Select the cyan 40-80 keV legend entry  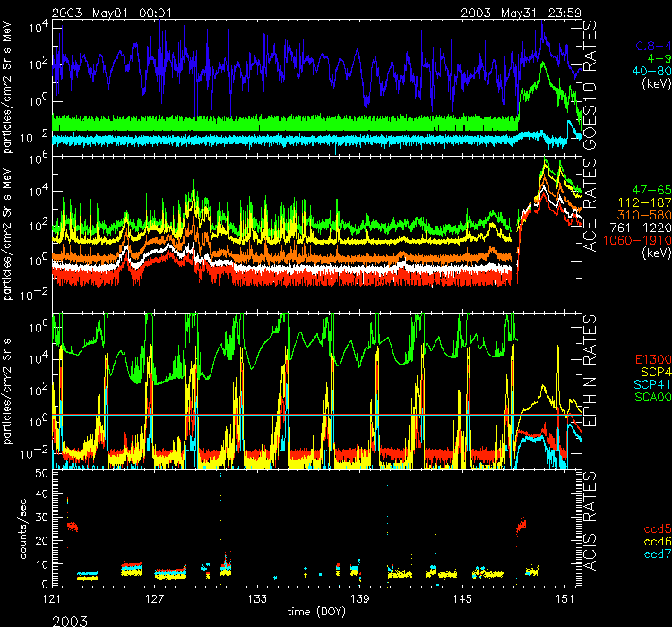click(x=650, y=72)
